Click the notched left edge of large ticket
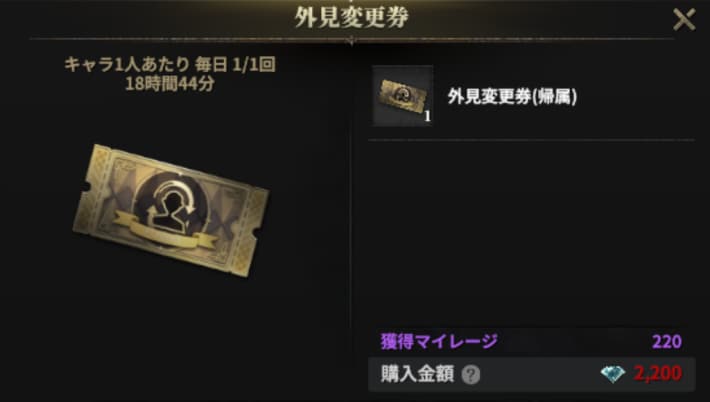 [x=83, y=187]
